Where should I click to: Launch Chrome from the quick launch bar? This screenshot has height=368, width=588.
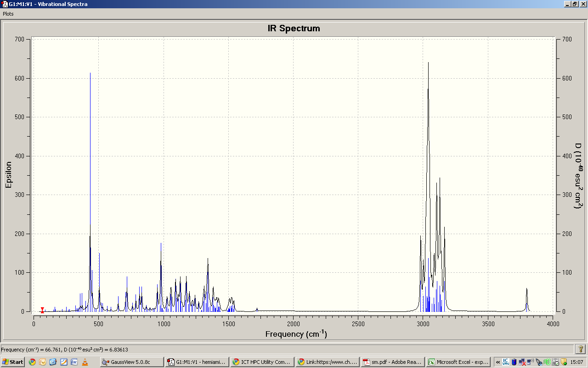32,362
